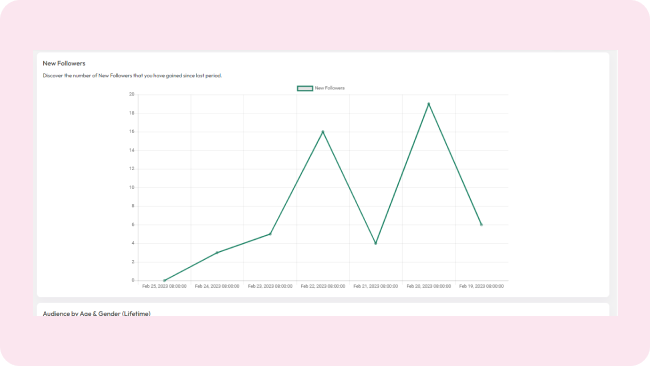
Task: Click the Feb 20, 2023 x-axis label
Action: tap(429, 286)
